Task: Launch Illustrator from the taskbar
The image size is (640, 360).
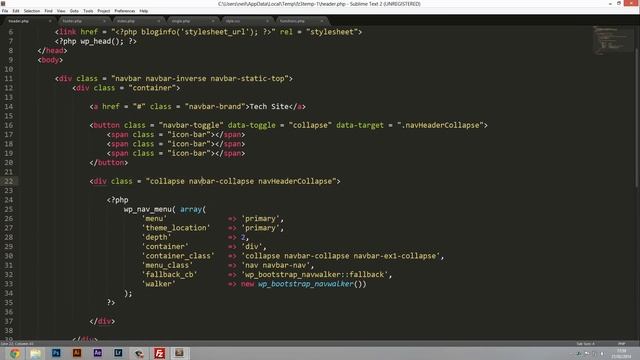Action: point(77,353)
